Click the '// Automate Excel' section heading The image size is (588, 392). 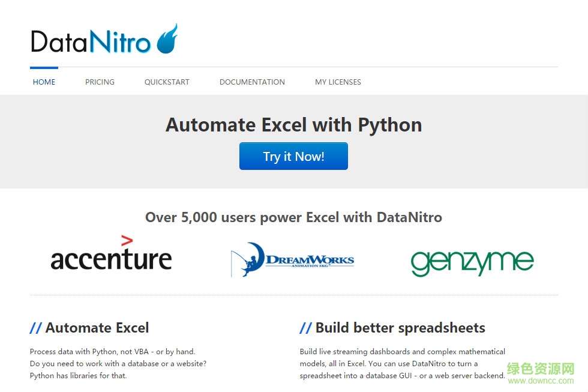tap(89, 328)
